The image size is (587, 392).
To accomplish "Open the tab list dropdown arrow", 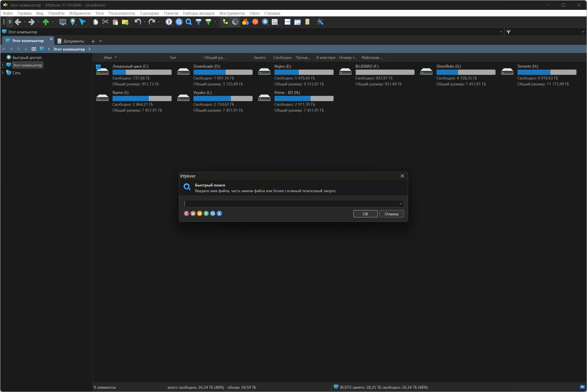I will [x=100, y=41].
